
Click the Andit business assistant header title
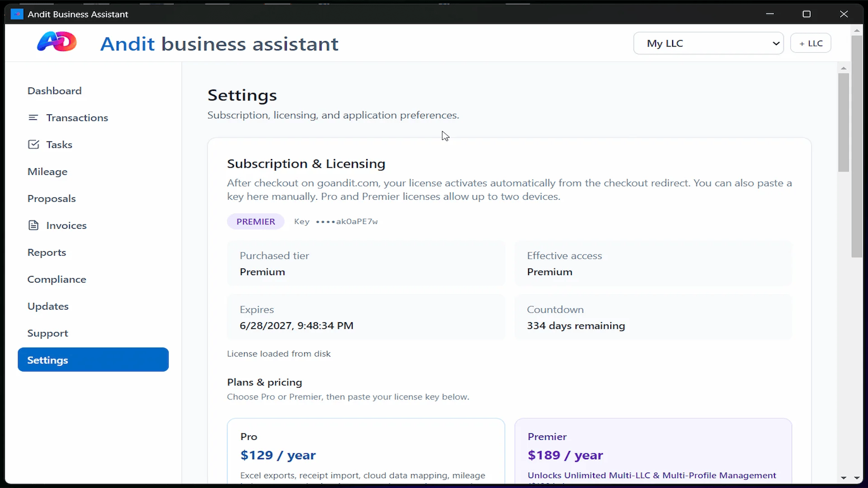(x=219, y=44)
